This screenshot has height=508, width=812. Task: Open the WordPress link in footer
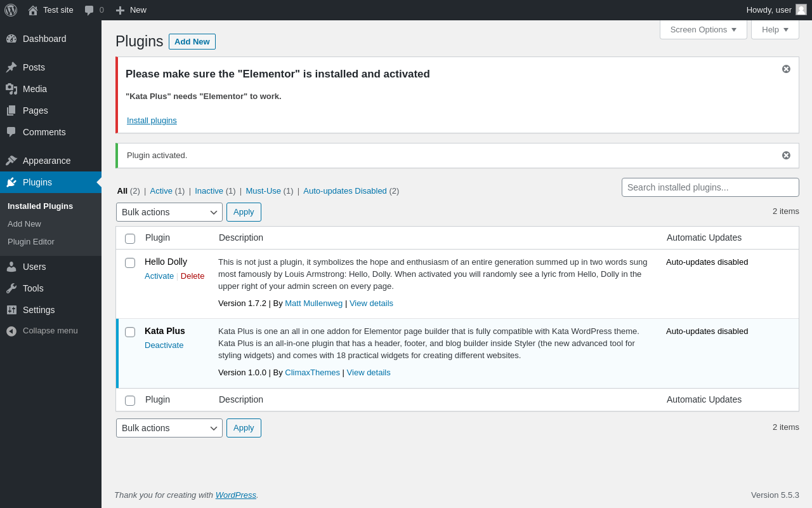[x=236, y=495]
